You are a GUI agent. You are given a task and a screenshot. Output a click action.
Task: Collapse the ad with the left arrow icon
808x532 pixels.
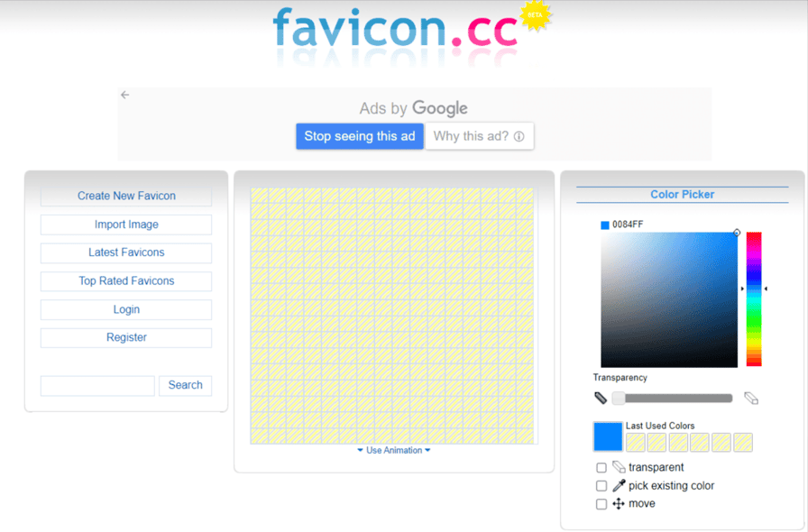coord(124,94)
